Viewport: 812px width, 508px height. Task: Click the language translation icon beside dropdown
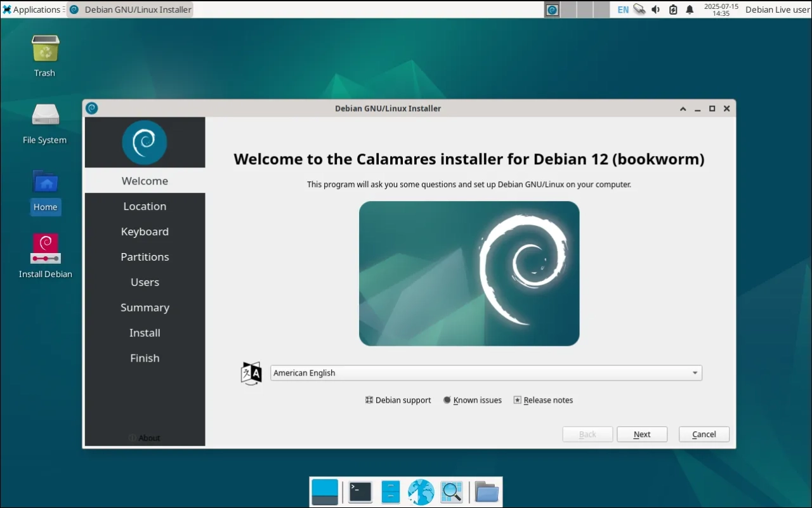click(251, 373)
